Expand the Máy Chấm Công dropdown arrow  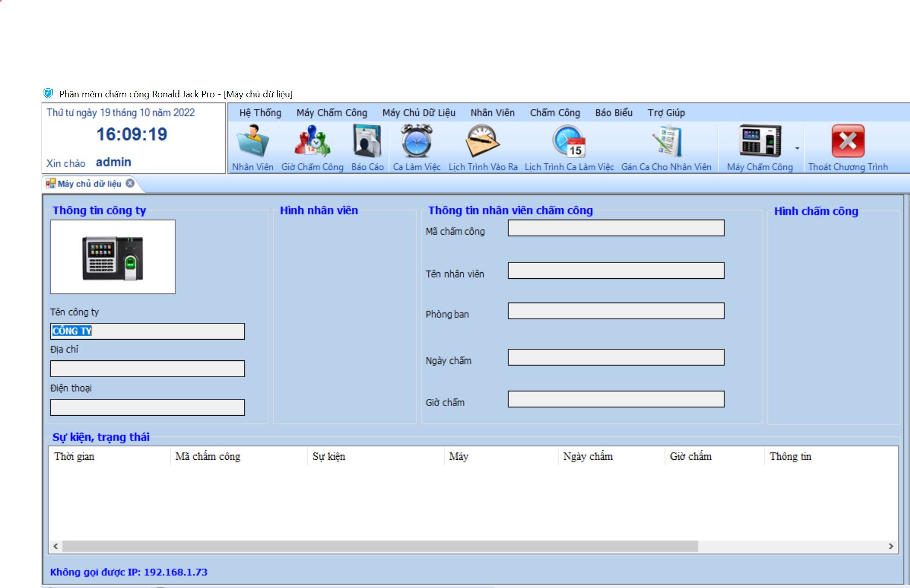797,149
